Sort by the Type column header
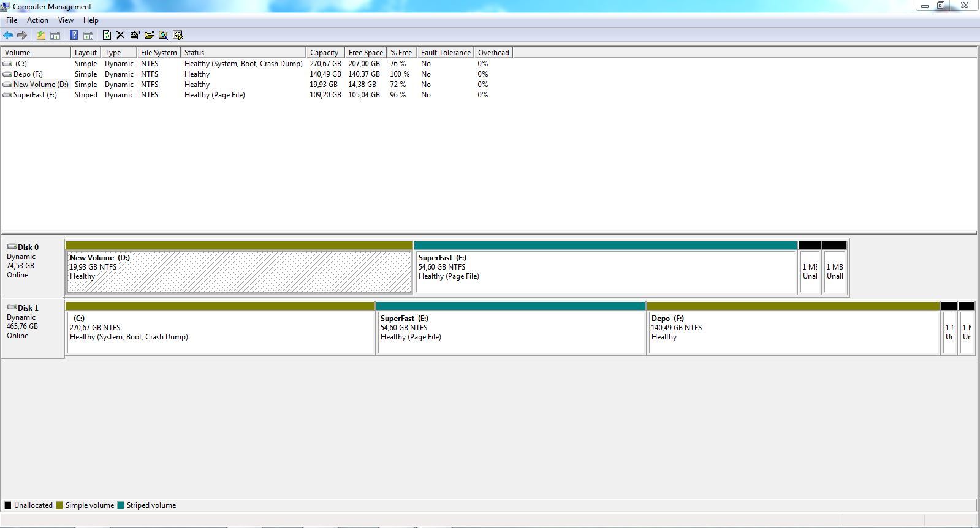The image size is (980, 528). pos(119,53)
